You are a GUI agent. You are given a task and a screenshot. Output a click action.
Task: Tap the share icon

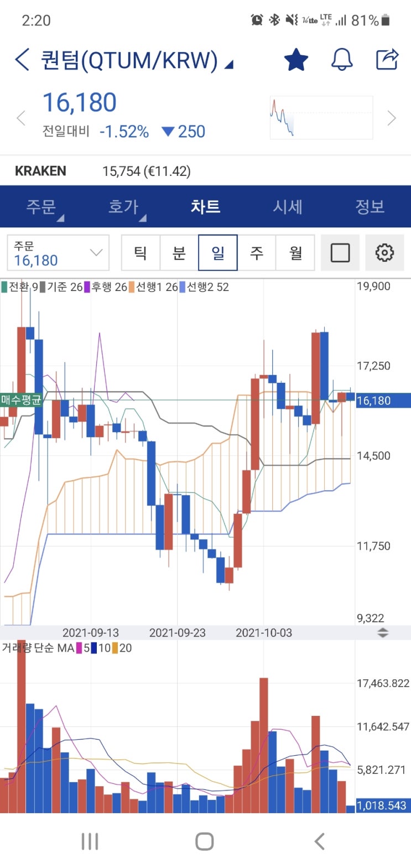(x=387, y=59)
